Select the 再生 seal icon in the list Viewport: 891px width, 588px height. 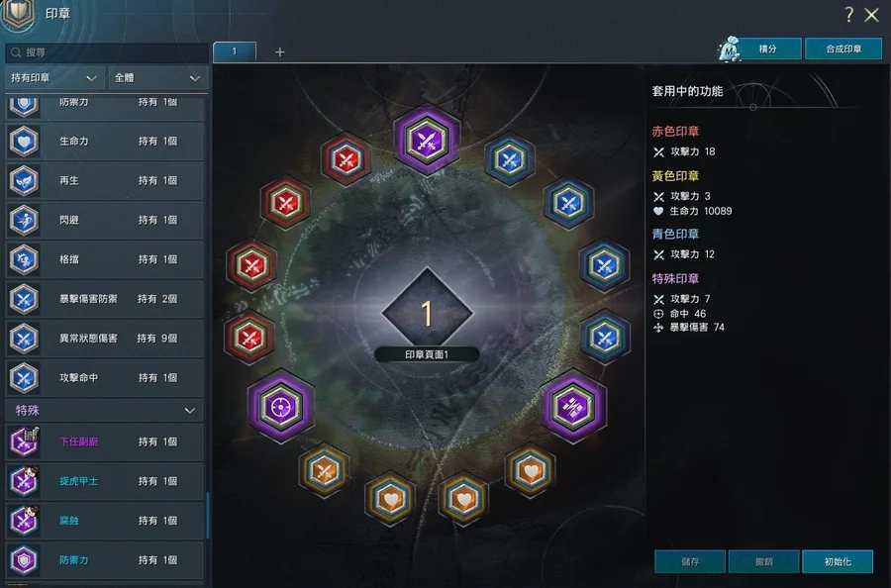[x=24, y=181]
